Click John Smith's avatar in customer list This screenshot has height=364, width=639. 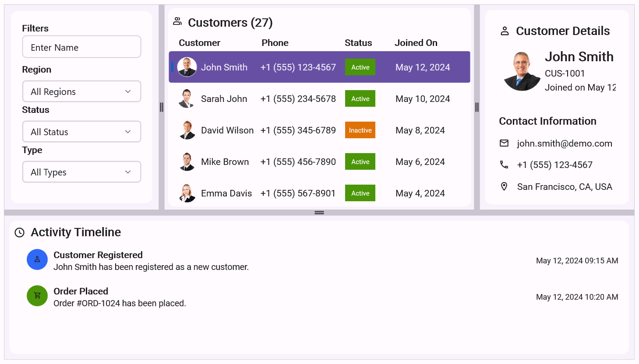pos(187,67)
